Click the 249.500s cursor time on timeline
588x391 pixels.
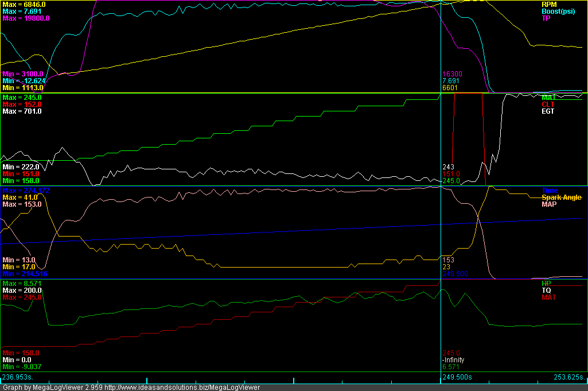[457, 377]
